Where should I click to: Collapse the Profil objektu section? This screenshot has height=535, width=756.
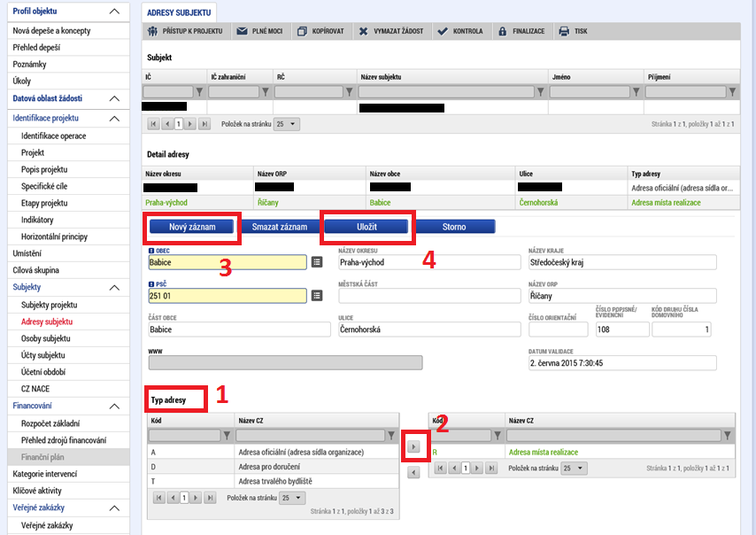coord(114,12)
